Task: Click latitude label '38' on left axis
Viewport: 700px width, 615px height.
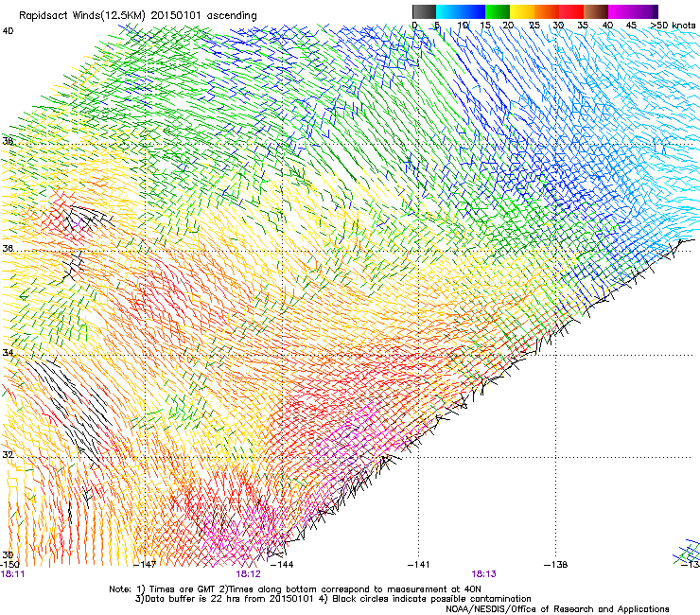Action: [x=8, y=141]
